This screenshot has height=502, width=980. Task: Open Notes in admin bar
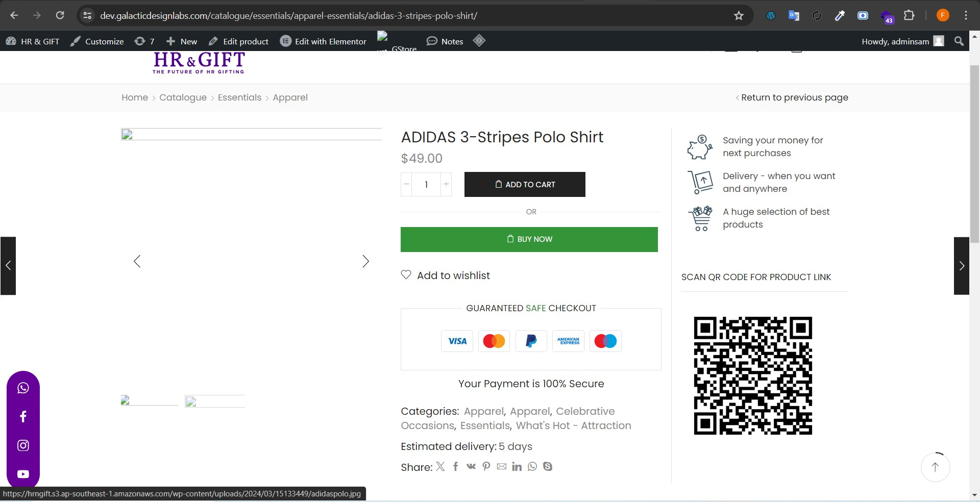pos(445,41)
